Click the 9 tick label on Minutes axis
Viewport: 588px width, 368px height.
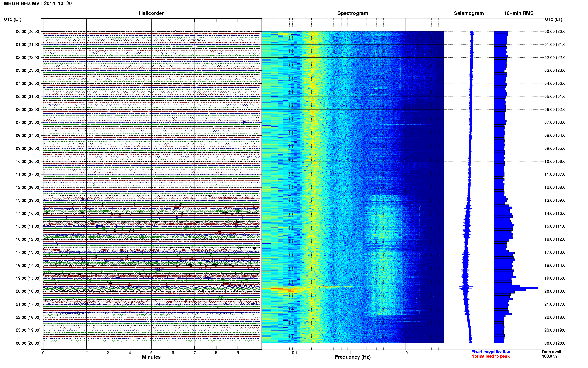point(238,353)
